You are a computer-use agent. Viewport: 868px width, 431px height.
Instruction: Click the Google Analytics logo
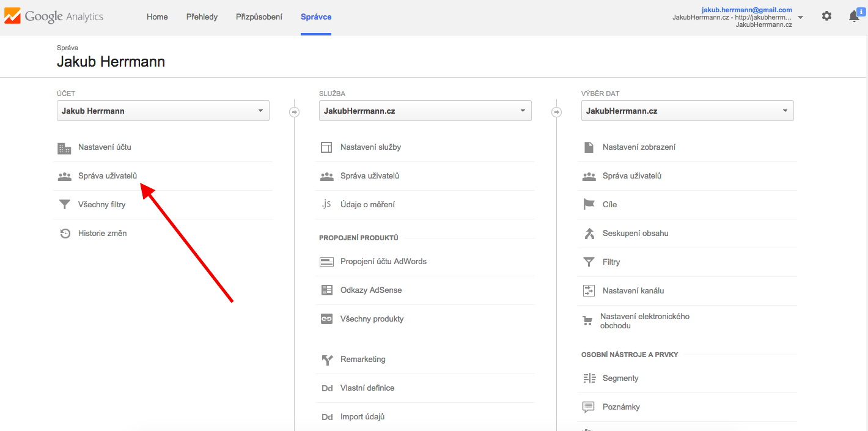coord(54,17)
